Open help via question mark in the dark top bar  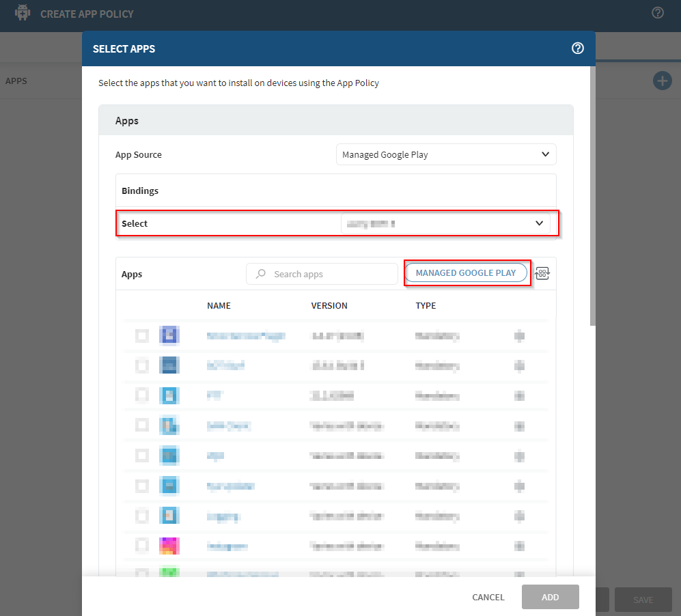(x=657, y=12)
